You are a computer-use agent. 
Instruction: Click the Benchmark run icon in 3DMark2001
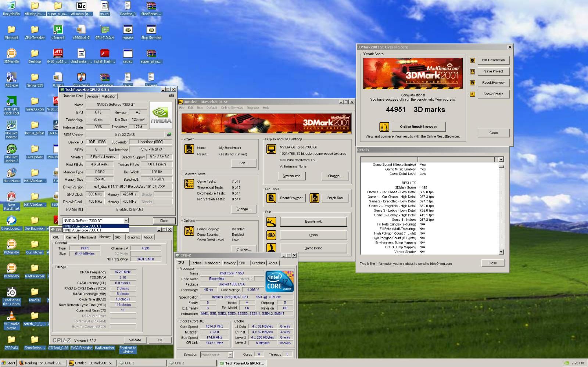[271, 222]
